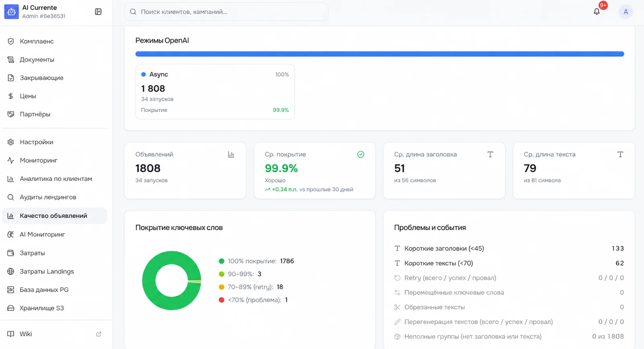Click the Короткие заголовки (<45) row

(509, 248)
